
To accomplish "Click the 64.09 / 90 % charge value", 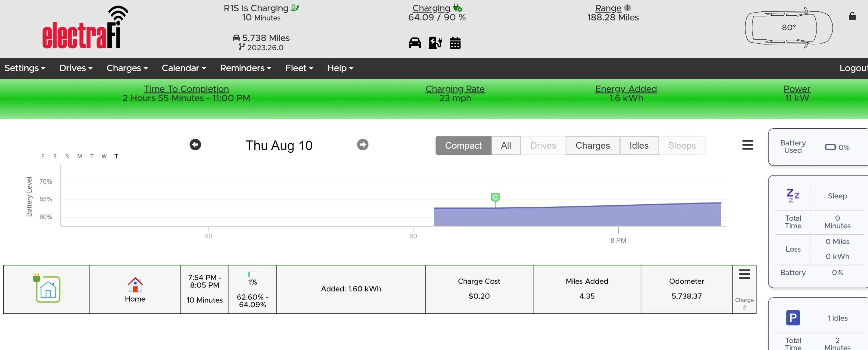I will [437, 17].
